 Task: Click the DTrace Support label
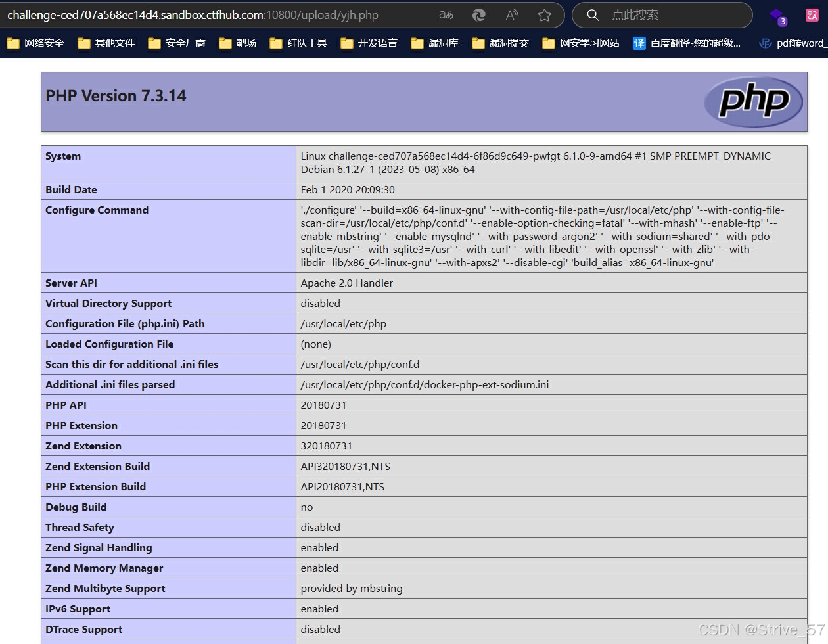[83, 630]
